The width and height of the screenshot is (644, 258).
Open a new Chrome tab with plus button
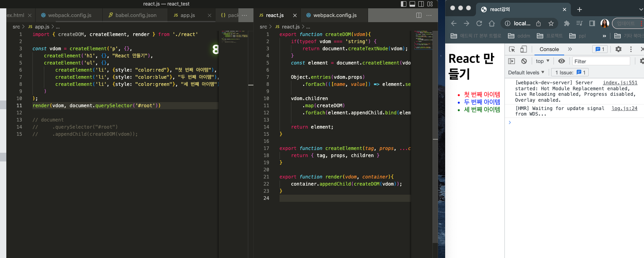[x=579, y=9]
